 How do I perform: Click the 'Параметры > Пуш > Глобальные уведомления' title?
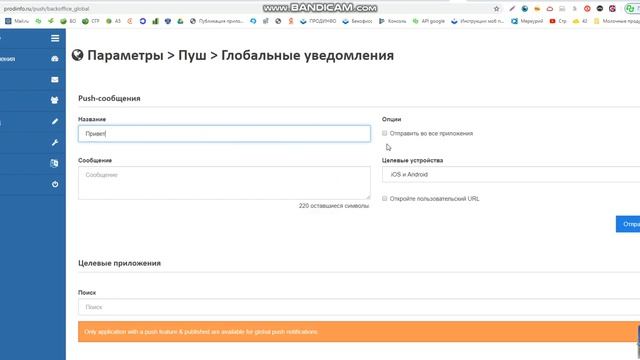(x=240, y=56)
